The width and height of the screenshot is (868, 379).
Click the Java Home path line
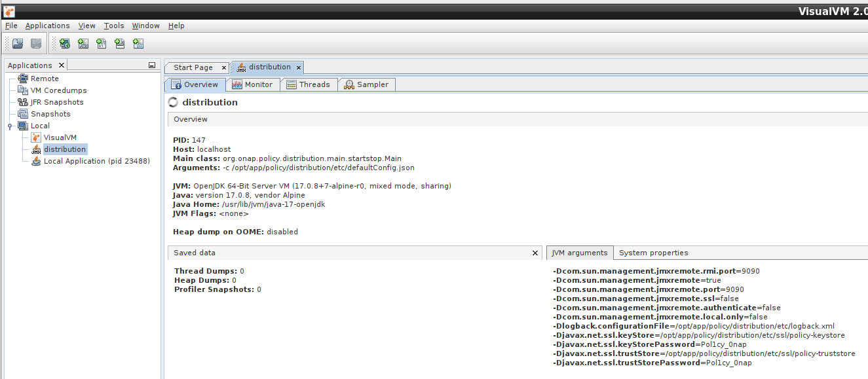click(249, 204)
